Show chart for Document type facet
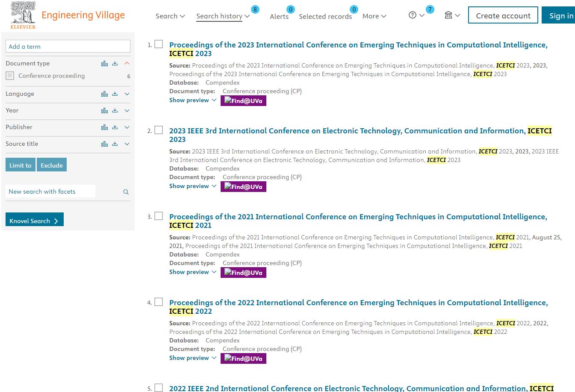 click(104, 63)
